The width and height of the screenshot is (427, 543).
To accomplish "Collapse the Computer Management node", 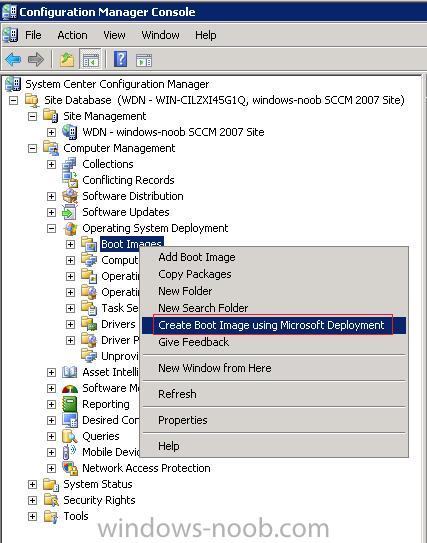I will tap(32, 148).
